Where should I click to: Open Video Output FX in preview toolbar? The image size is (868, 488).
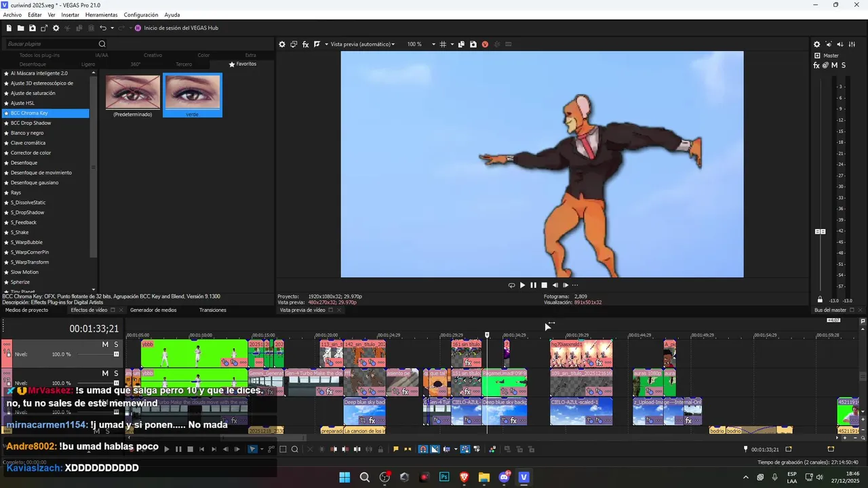pos(306,44)
